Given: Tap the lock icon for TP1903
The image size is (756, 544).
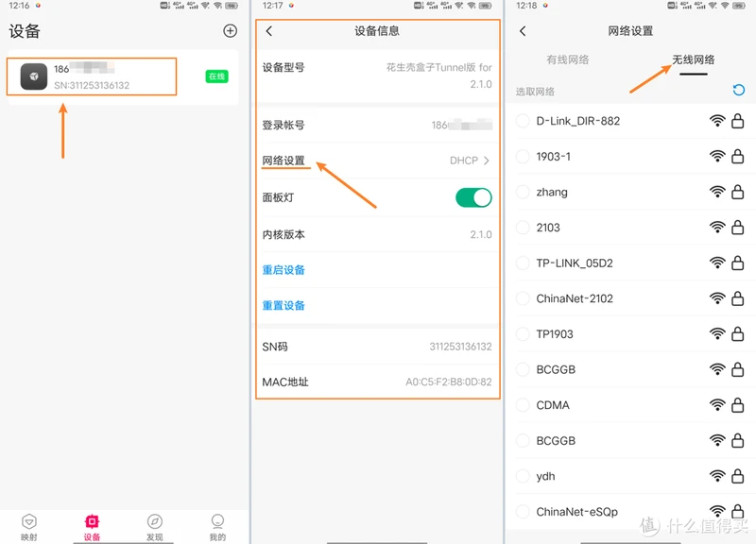Looking at the screenshot, I should click(x=737, y=334).
